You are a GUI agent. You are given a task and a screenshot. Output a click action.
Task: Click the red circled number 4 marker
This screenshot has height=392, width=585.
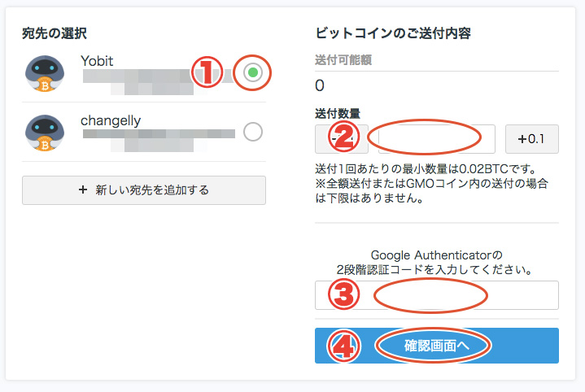point(343,346)
